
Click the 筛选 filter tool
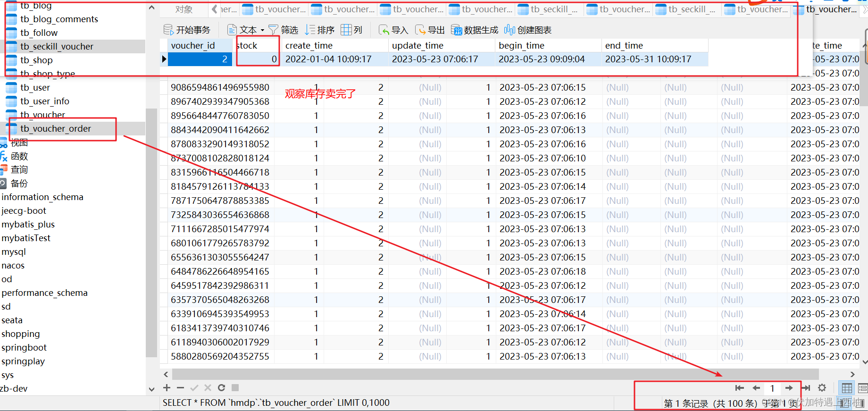click(283, 30)
